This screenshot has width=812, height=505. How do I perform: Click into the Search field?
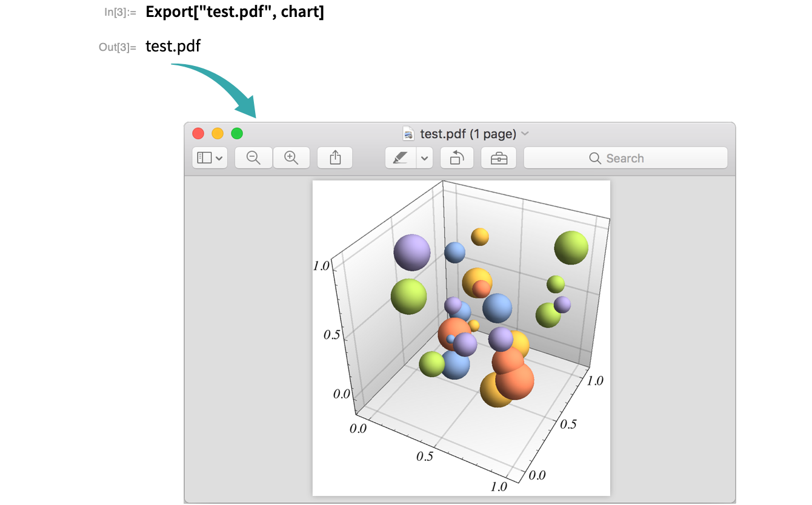[x=625, y=158]
